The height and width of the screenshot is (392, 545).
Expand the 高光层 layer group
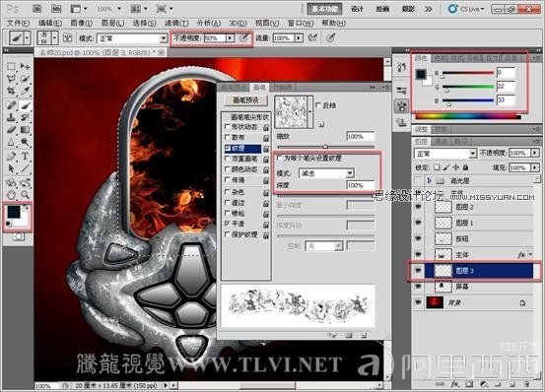coord(430,180)
